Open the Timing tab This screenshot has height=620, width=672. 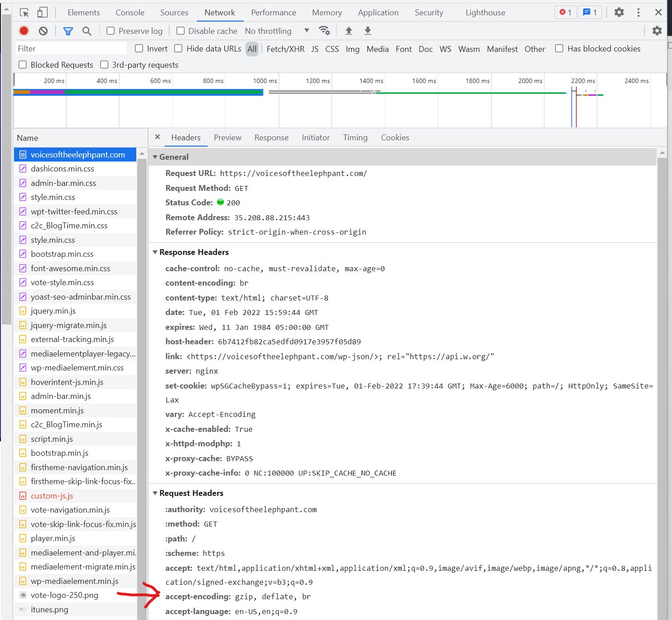(355, 138)
